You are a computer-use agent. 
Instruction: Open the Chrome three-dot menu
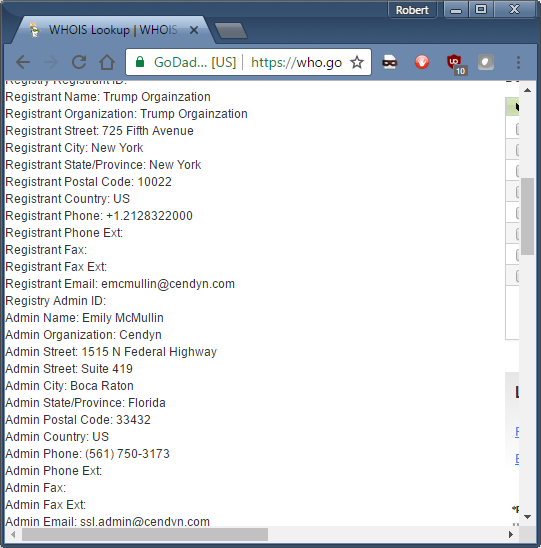(x=518, y=63)
